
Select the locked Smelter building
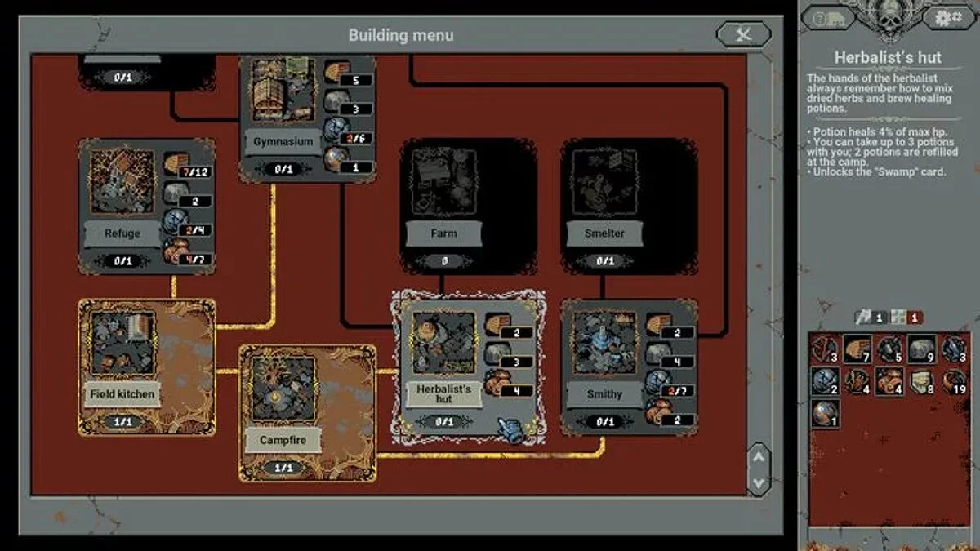(x=629, y=207)
